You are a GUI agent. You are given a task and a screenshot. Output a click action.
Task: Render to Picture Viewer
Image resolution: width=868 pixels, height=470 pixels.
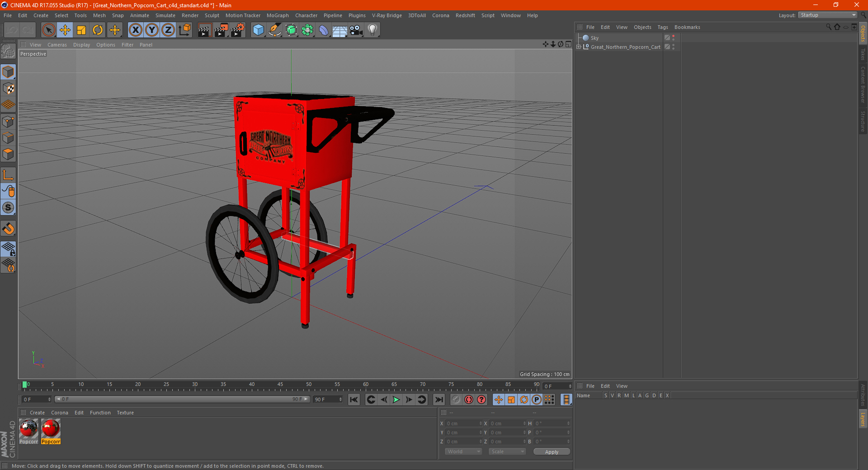point(221,30)
